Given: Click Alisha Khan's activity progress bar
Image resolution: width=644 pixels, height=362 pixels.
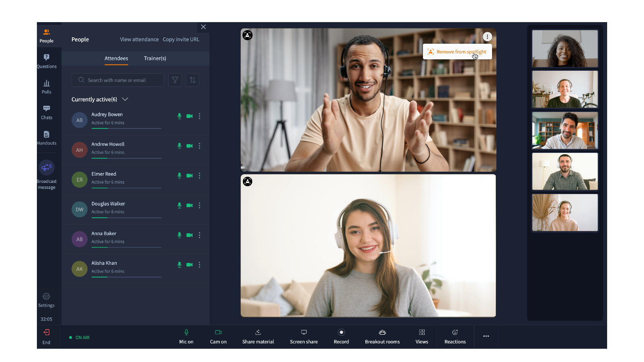Looking at the screenshot, I should tap(126, 277).
